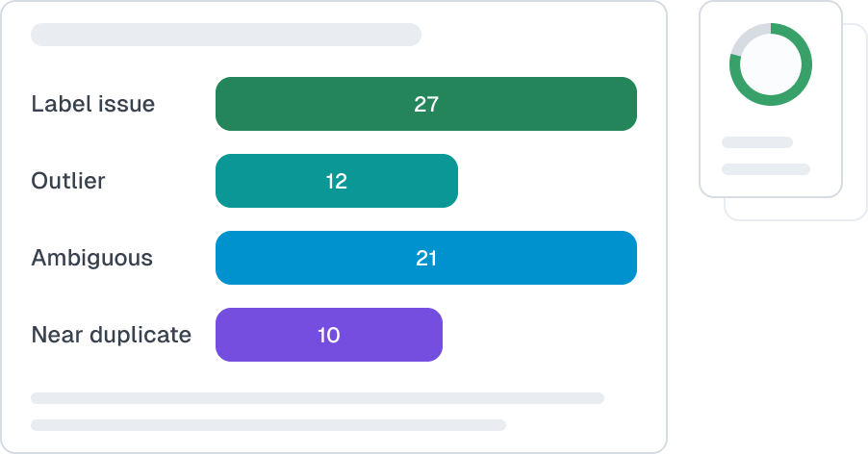Click the upper gray line under the donut
Image resolution: width=868 pixels, height=454 pixels.
pyautogui.click(x=757, y=142)
